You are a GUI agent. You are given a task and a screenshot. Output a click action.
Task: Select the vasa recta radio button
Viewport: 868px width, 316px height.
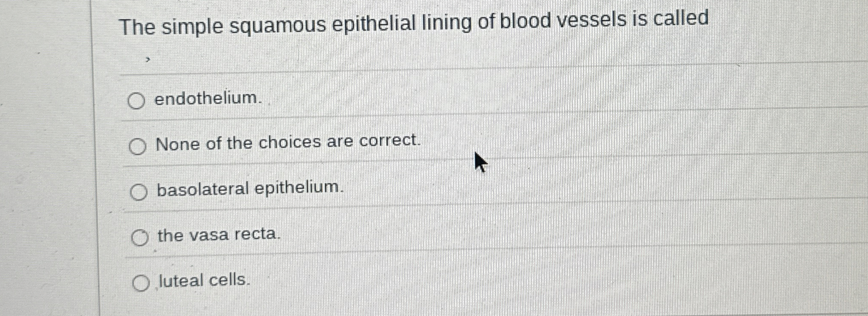[140, 238]
